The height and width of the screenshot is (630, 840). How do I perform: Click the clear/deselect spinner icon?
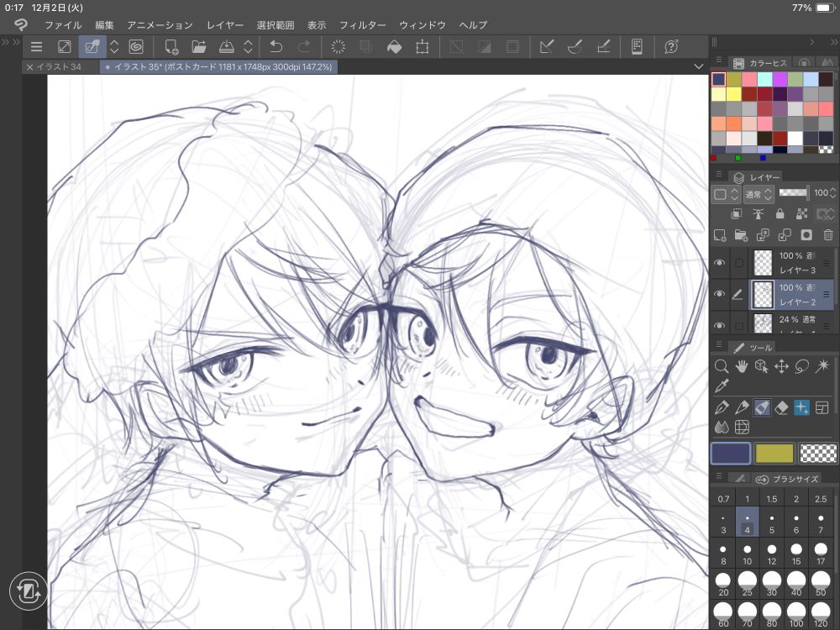[x=338, y=47]
